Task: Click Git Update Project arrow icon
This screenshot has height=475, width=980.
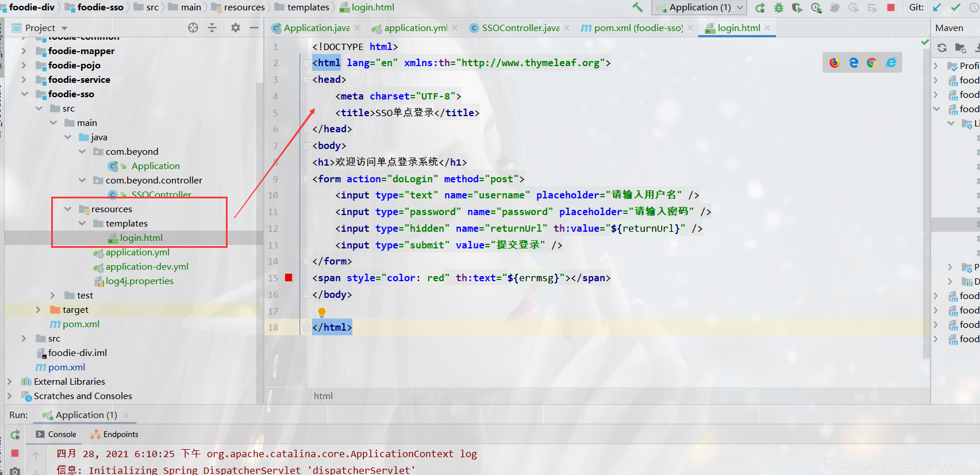Action: (937, 7)
